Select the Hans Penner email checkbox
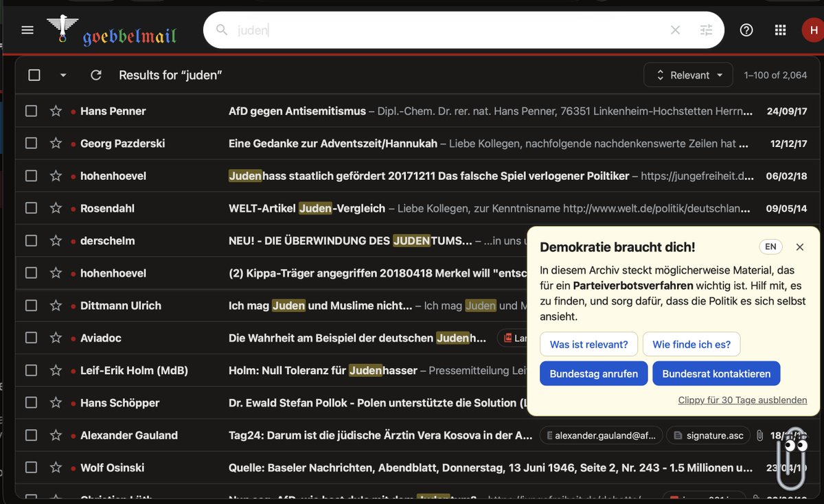 coord(31,111)
